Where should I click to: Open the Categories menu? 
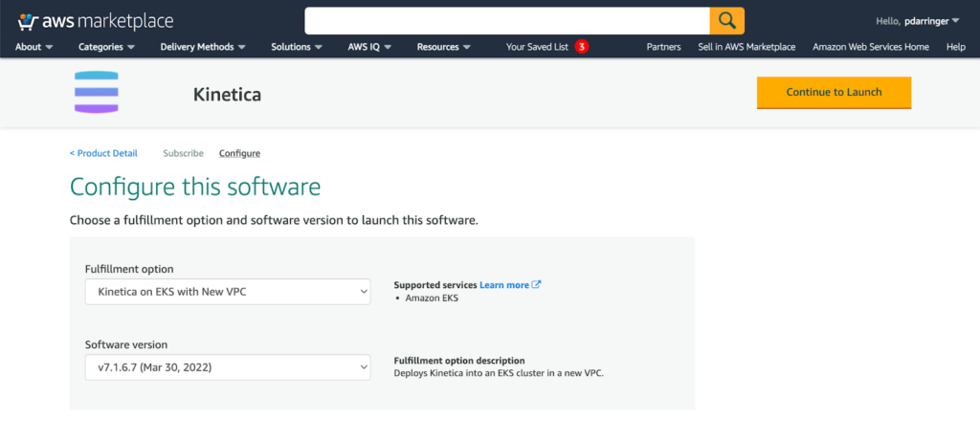105,47
